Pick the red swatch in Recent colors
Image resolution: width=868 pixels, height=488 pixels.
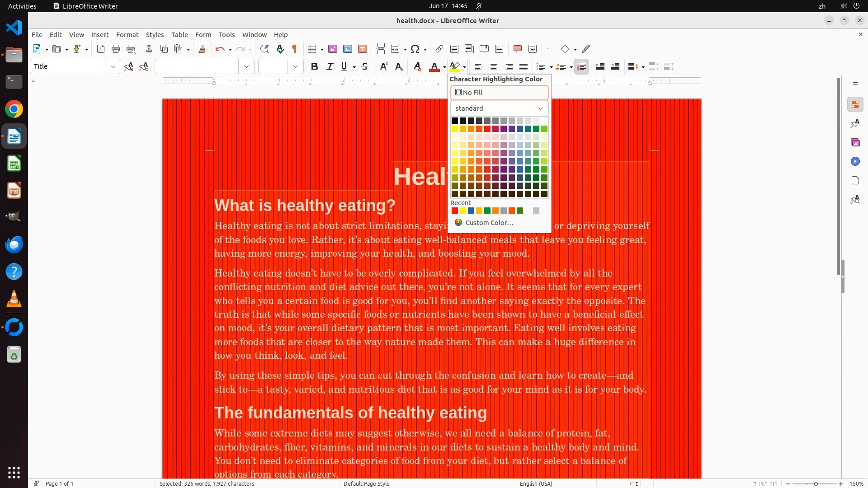[455, 211]
